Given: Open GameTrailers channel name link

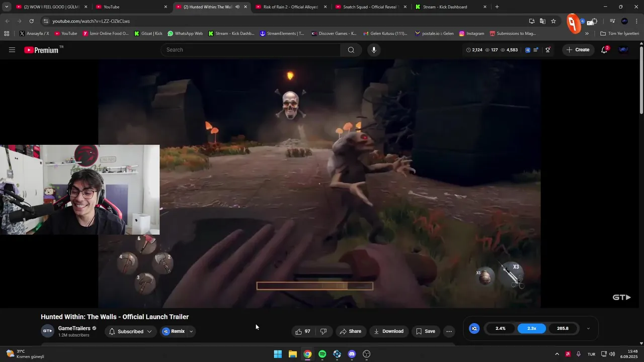Looking at the screenshot, I should point(74,328).
